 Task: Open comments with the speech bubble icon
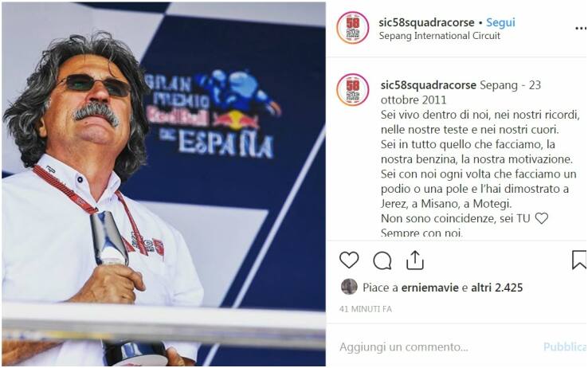382,260
